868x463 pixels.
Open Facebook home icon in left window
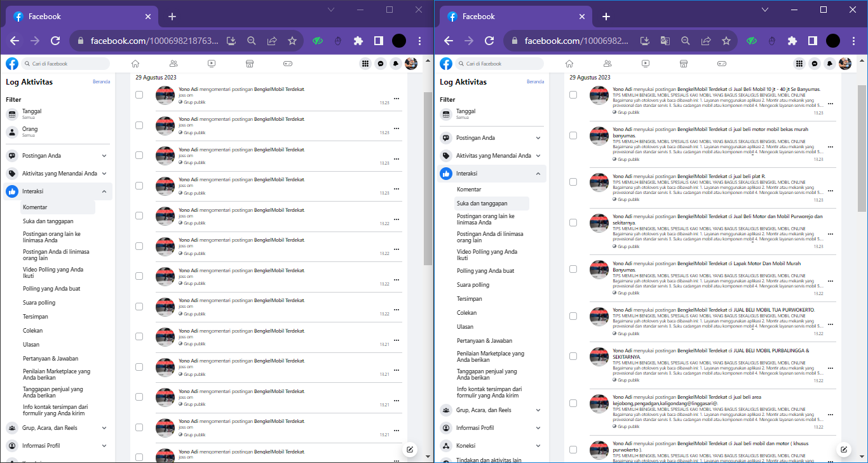[x=135, y=64]
